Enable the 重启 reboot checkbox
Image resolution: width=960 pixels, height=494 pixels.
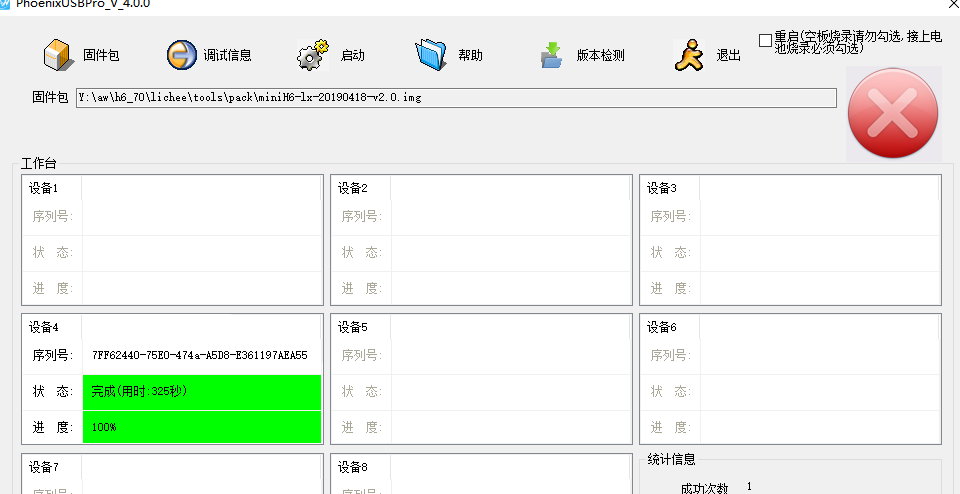765,41
